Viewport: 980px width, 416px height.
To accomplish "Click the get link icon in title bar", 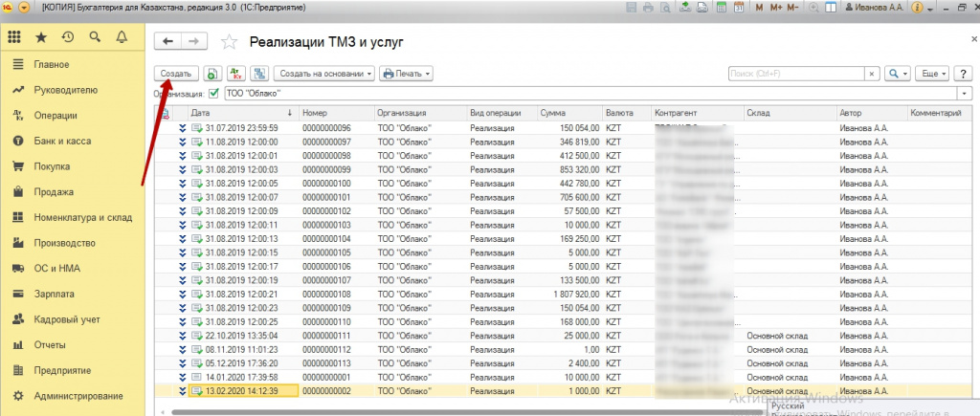I will pyautogui.click(x=685, y=8).
